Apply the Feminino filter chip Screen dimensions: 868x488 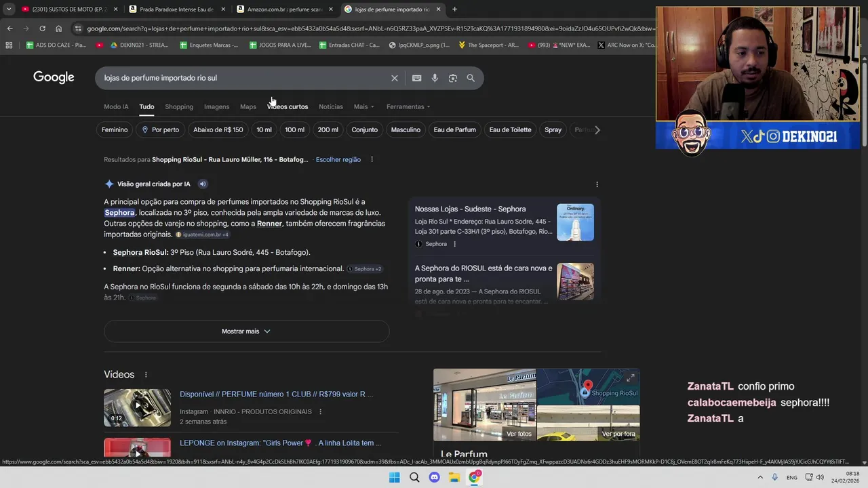115,129
